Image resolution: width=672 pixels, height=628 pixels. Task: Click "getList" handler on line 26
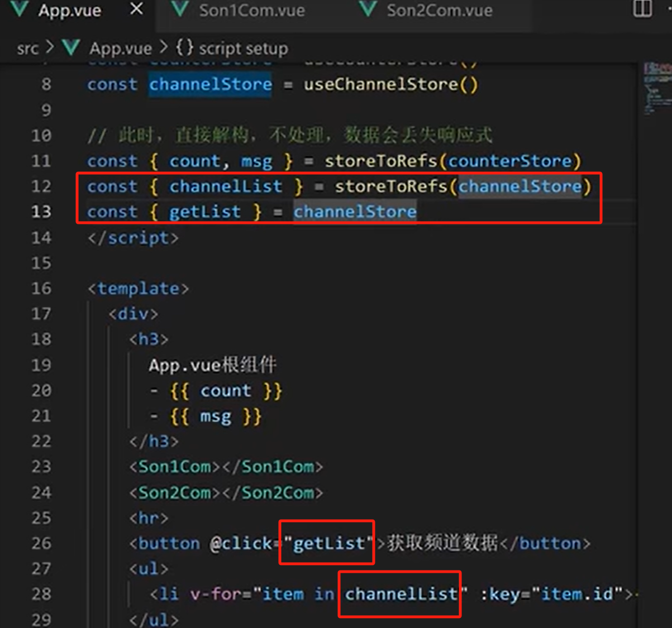[328, 543]
